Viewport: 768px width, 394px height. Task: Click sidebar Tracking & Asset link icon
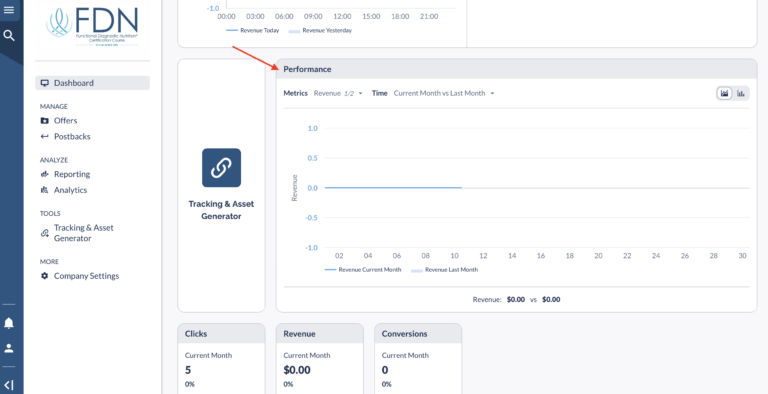[45, 233]
